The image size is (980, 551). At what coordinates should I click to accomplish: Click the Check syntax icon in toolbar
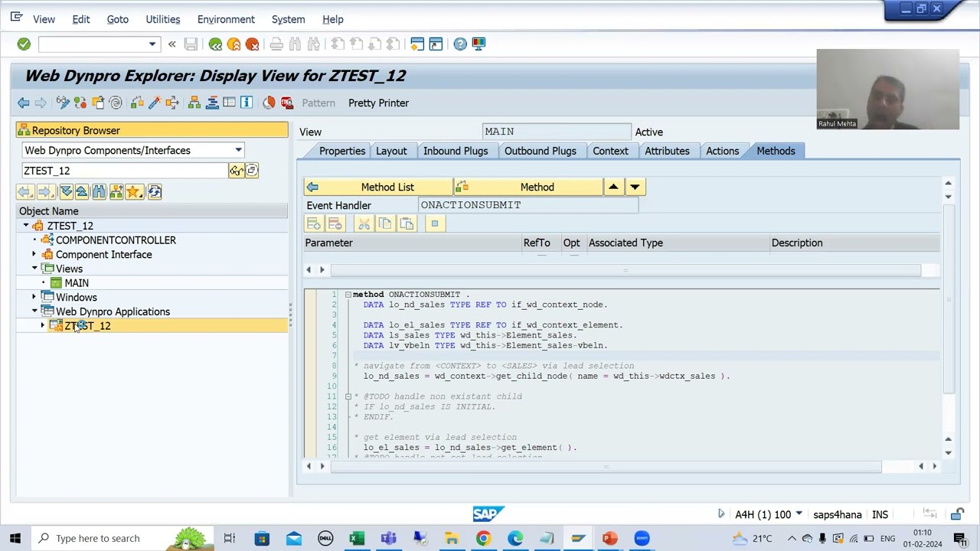tap(137, 103)
